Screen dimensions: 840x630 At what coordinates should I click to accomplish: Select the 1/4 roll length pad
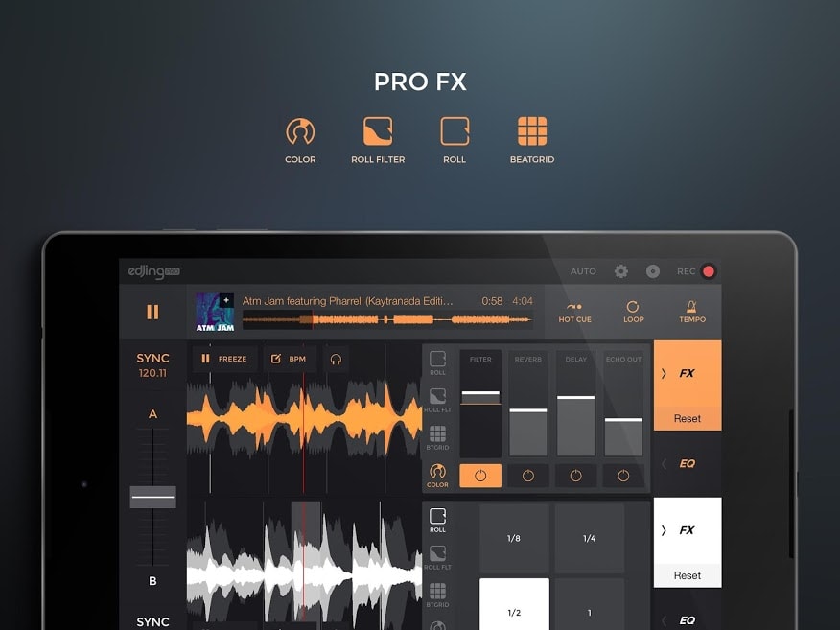pyautogui.click(x=589, y=539)
